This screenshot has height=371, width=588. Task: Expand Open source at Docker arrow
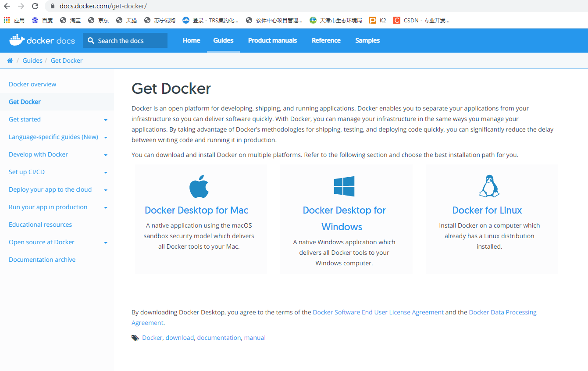click(x=106, y=243)
